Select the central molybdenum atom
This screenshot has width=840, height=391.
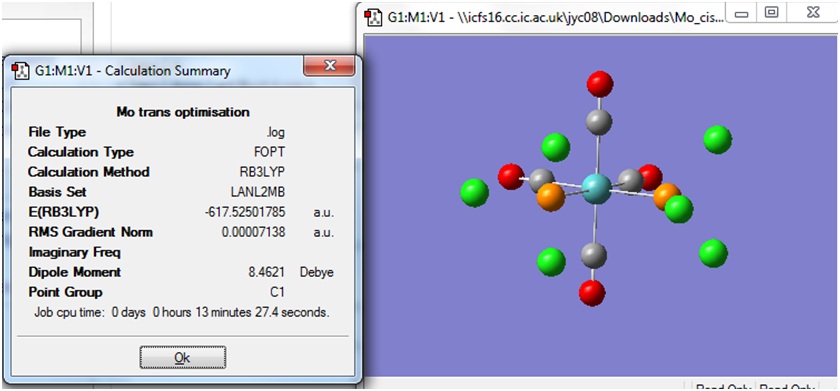[596, 189]
